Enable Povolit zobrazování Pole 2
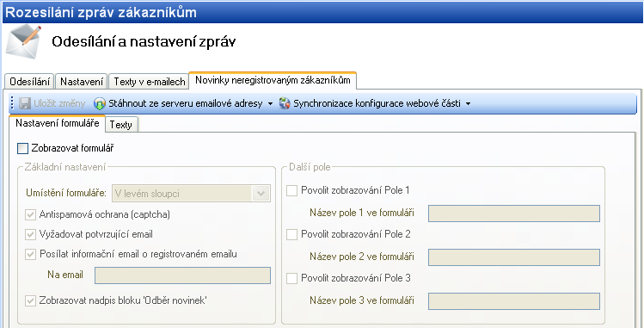The width and height of the screenshot is (644, 328). pos(291,234)
